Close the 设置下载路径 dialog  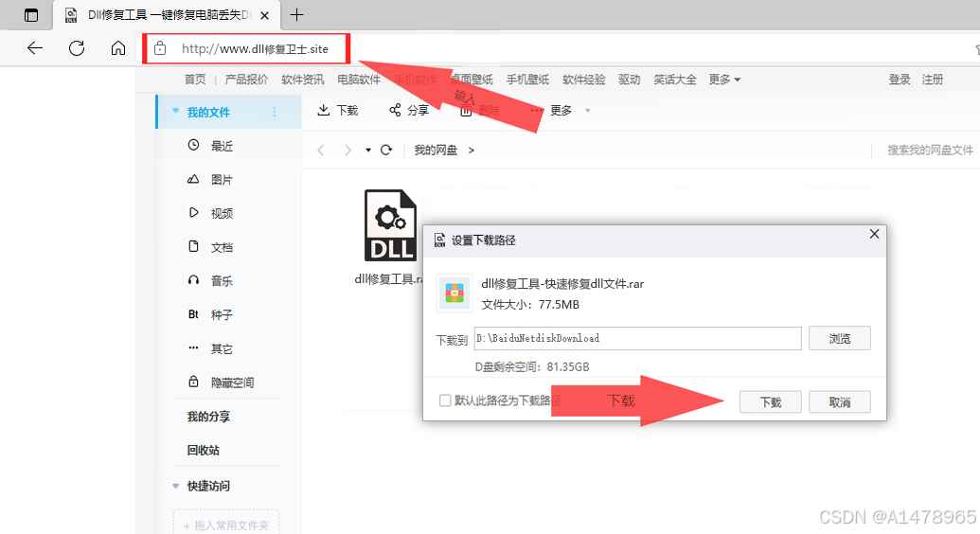coord(874,234)
